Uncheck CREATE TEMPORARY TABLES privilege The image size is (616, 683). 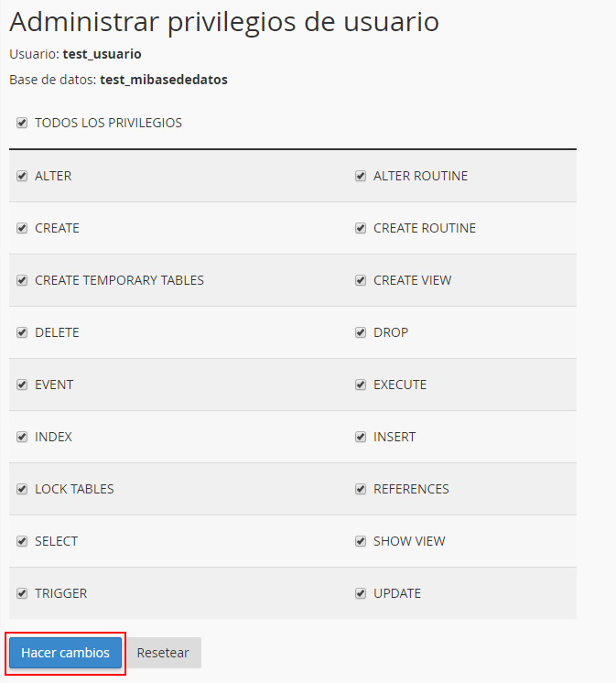point(22,280)
